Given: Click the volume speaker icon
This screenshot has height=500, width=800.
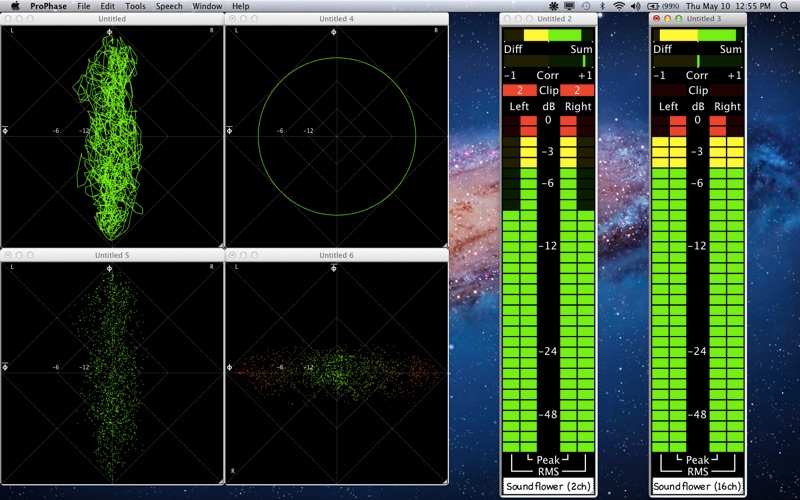Looking at the screenshot, I should [637, 6].
